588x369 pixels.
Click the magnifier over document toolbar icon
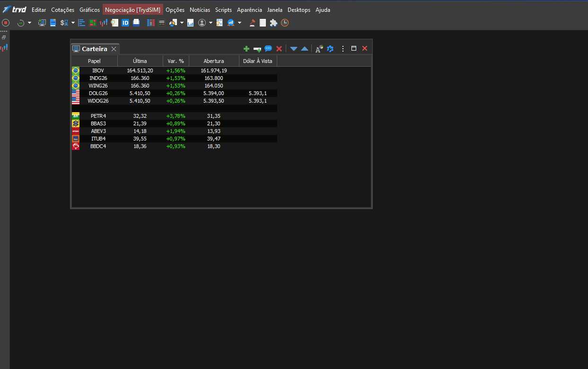(x=114, y=23)
